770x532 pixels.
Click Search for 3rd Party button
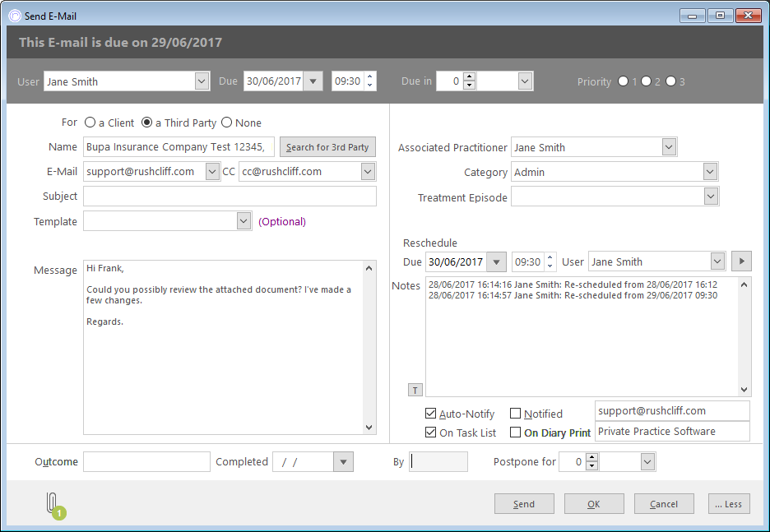pos(327,146)
